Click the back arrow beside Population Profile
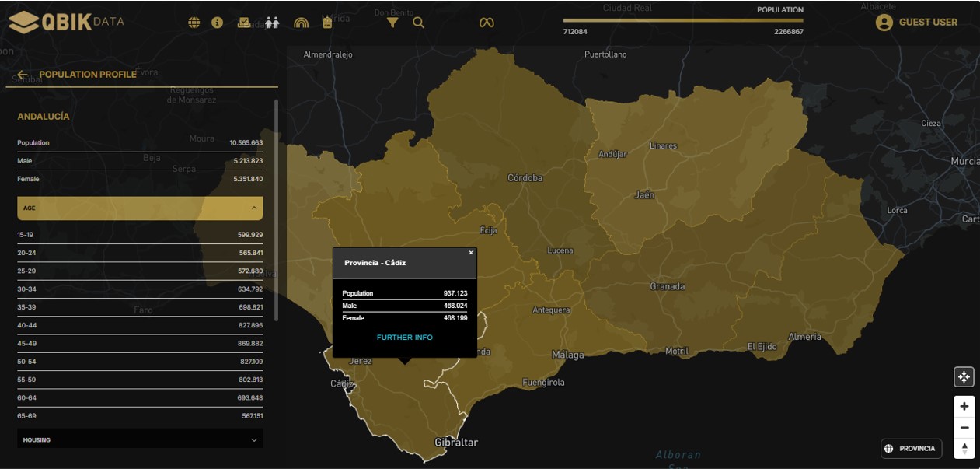This screenshot has height=469, width=980. click(23, 75)
